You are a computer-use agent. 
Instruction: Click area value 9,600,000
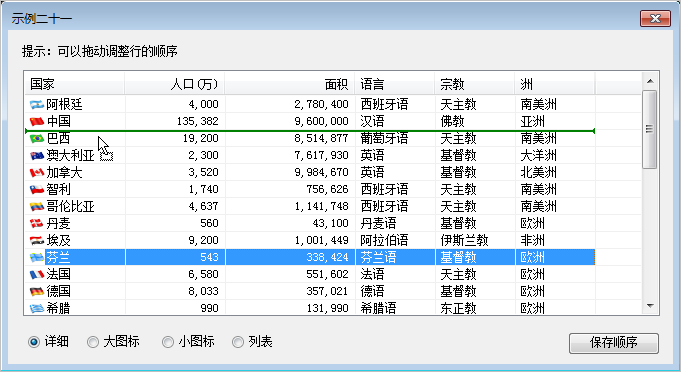[321, 122]
